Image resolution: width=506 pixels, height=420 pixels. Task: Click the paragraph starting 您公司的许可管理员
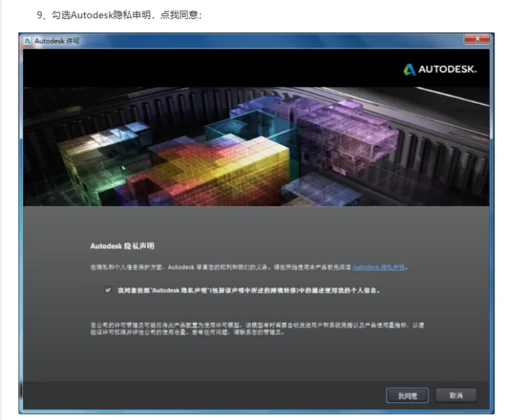click(257, 329)
